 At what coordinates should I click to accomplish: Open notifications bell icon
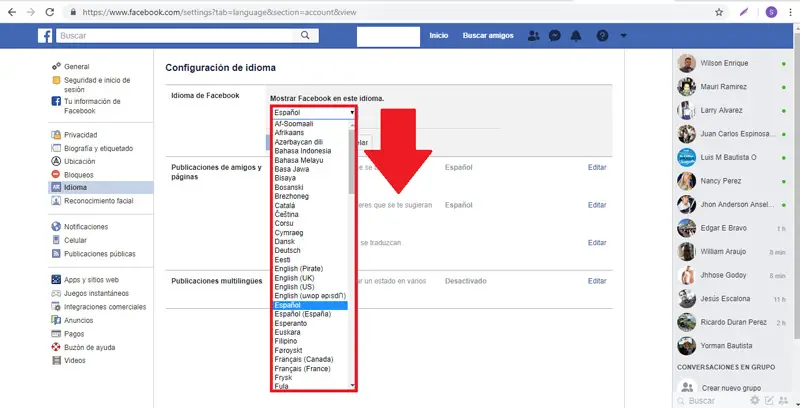(x=576, y=36)
